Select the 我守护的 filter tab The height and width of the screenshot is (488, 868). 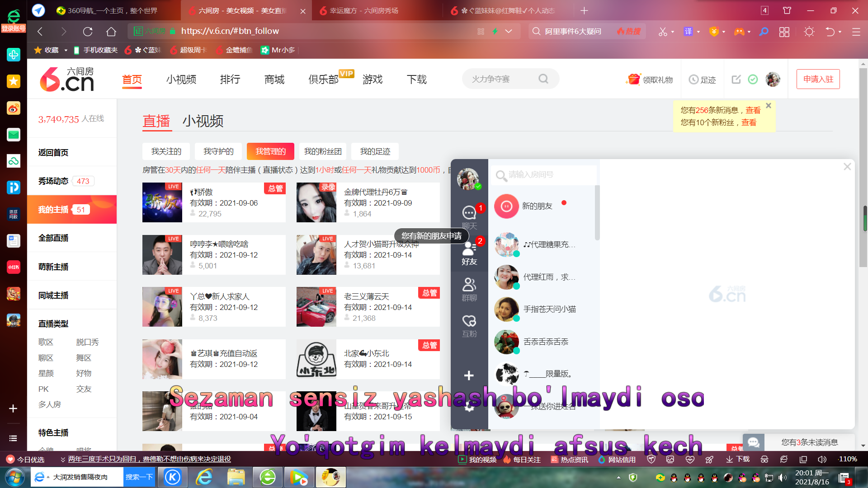(218, 151)
